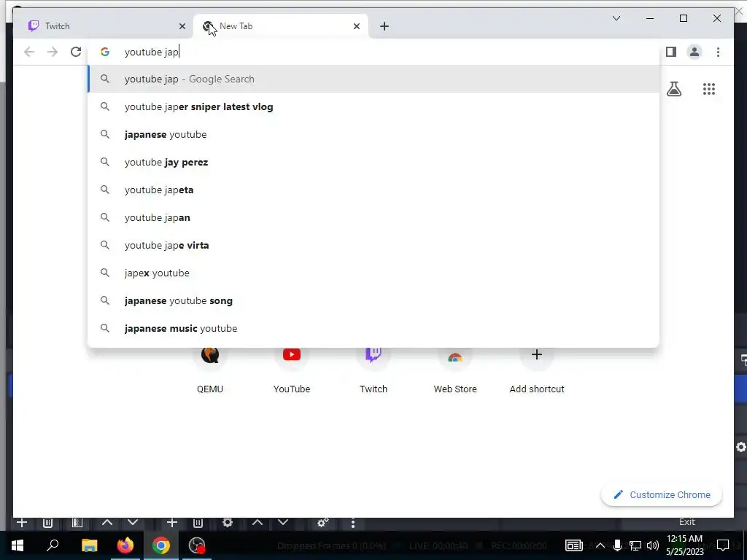This screenshot has height=560, width=747.
Task: Open a new browser tab with plus button
Action: pyautogui.click(x=384, y=26)
